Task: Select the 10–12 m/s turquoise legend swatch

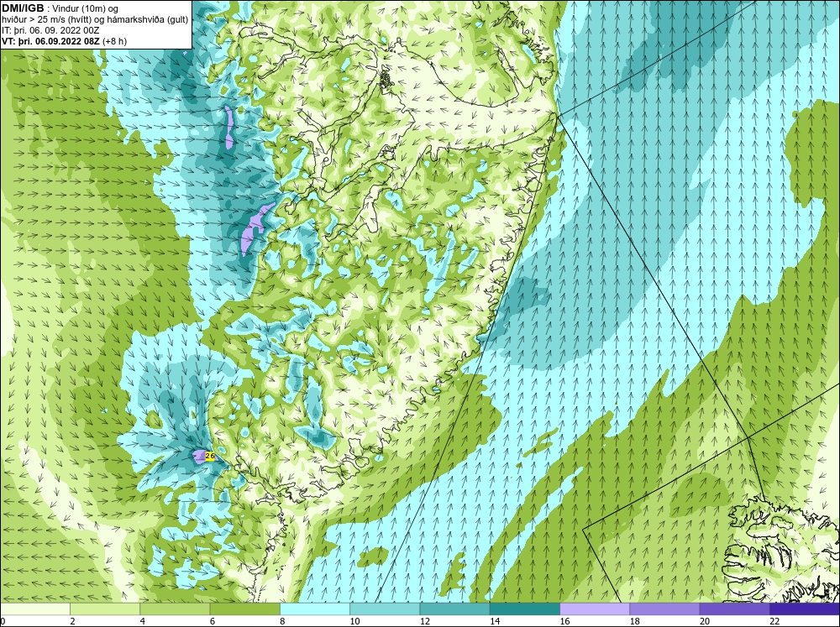Action: click(385, 609)
